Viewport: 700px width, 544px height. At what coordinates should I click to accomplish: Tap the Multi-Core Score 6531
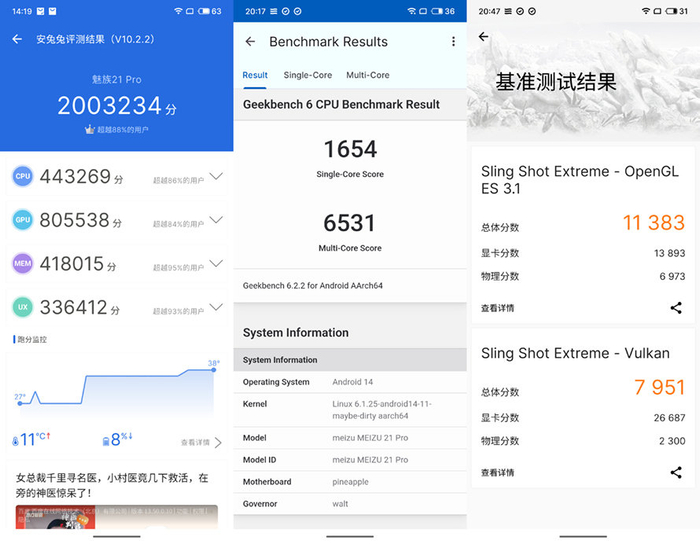tap(350, 223)
